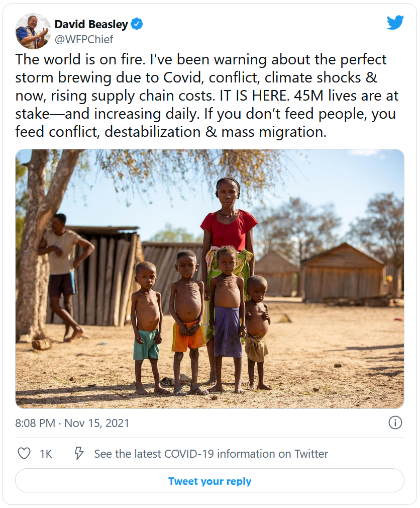This screenshot has width=420, height=508.
Task: Click the wooden hut on the photo's right
Action: pyautogui.click(x=343, y=272)
